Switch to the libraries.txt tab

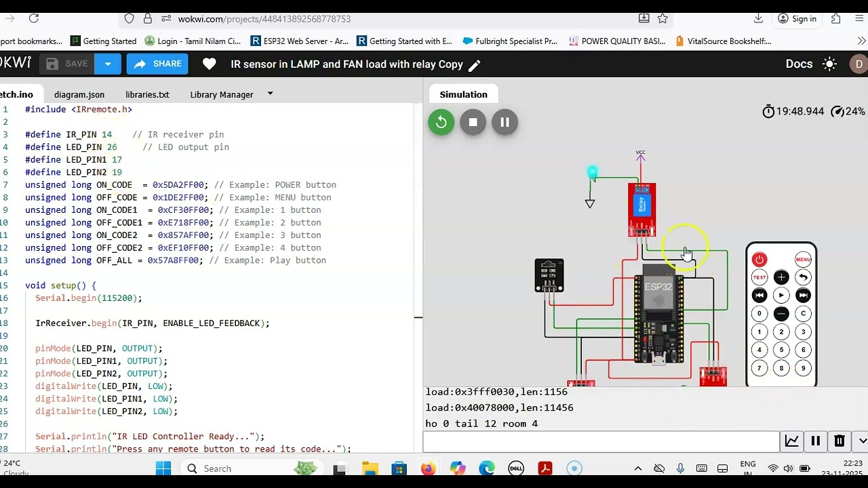147,95
